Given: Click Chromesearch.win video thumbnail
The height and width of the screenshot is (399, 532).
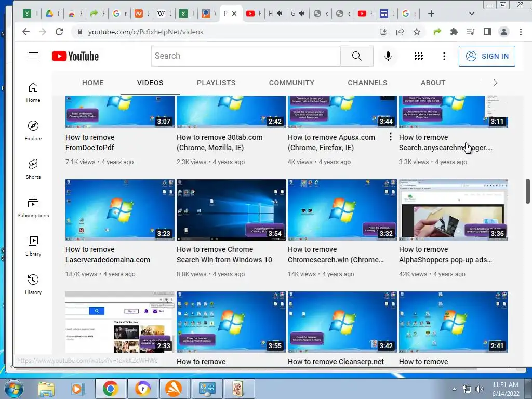Looking at the screenshot, I should pyautogui.click(x=342, y=210).
